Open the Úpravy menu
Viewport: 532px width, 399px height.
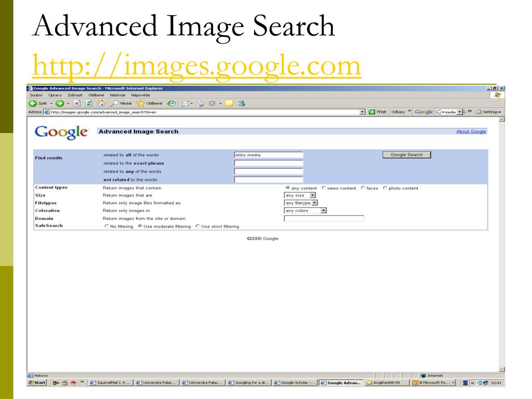55,95
